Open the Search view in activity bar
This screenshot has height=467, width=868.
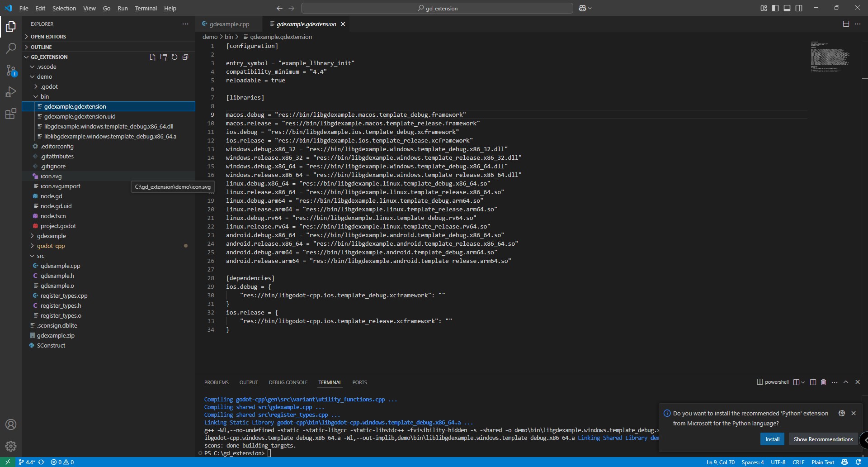point(11,48)
